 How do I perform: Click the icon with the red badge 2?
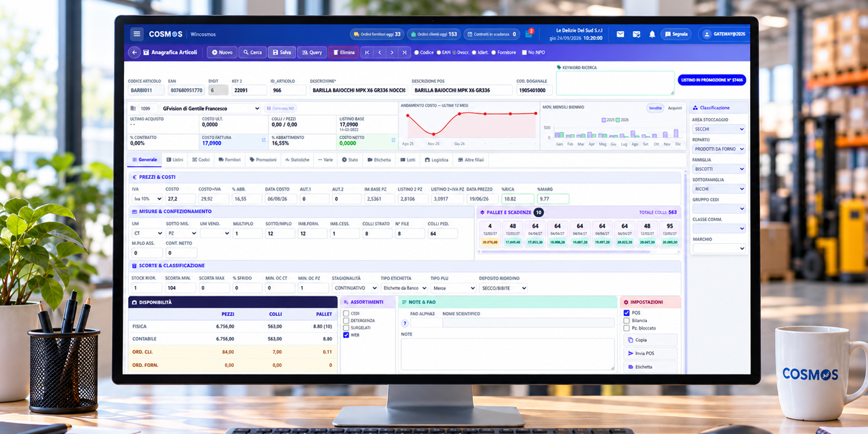[529, 33]
